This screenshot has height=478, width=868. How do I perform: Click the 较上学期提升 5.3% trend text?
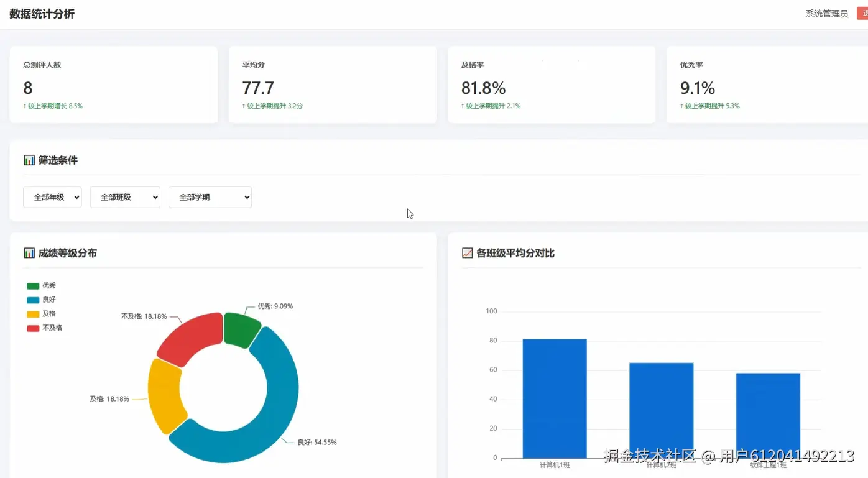point(709,106)
